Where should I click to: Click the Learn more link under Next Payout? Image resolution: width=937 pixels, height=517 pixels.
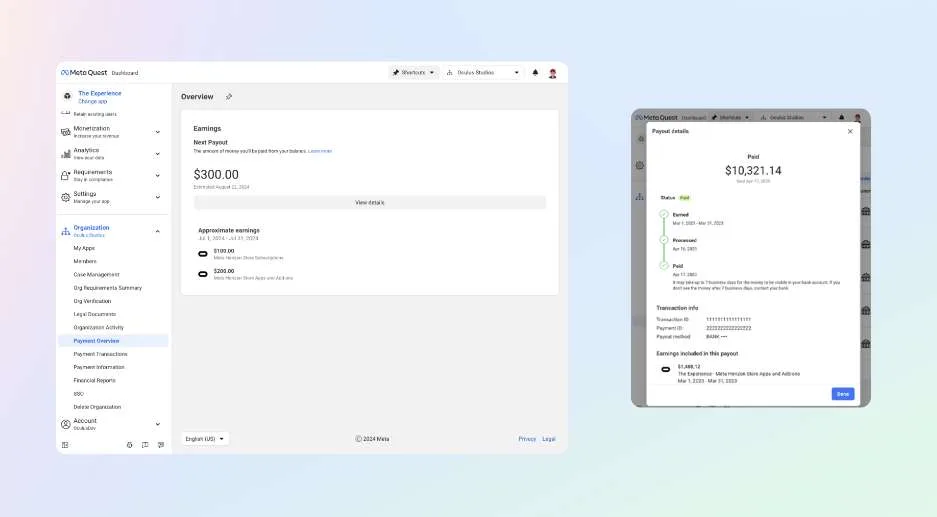point(320,151)
